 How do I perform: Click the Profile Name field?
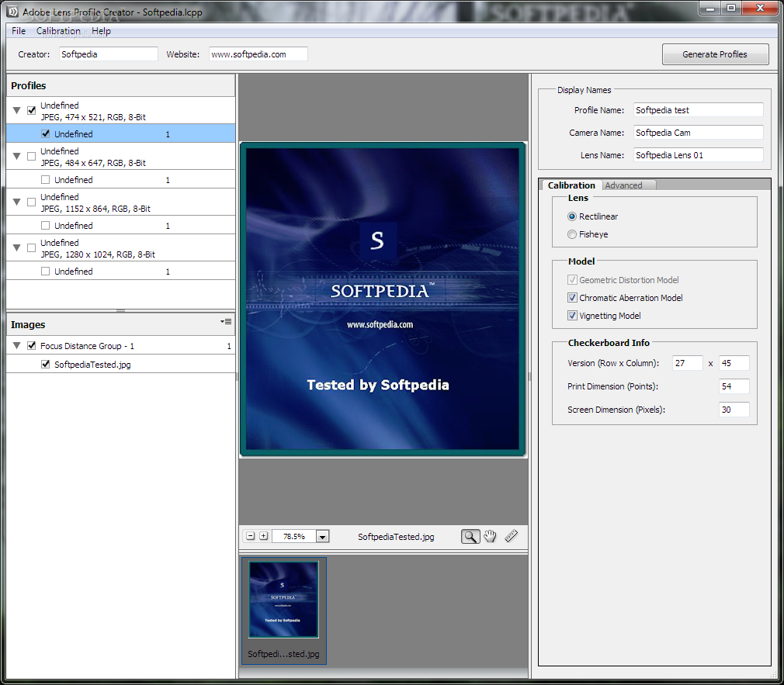point(699,110)
